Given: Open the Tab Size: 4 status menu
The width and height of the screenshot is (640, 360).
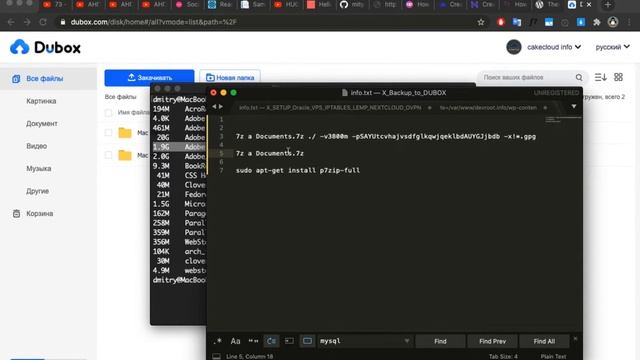Looking at the screenshot, I should (503, 356).
